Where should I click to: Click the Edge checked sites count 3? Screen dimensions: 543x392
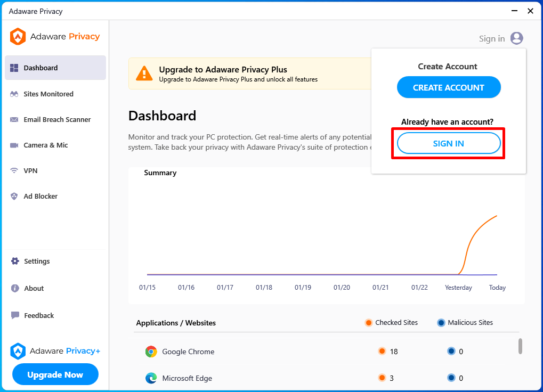point(392,378)
